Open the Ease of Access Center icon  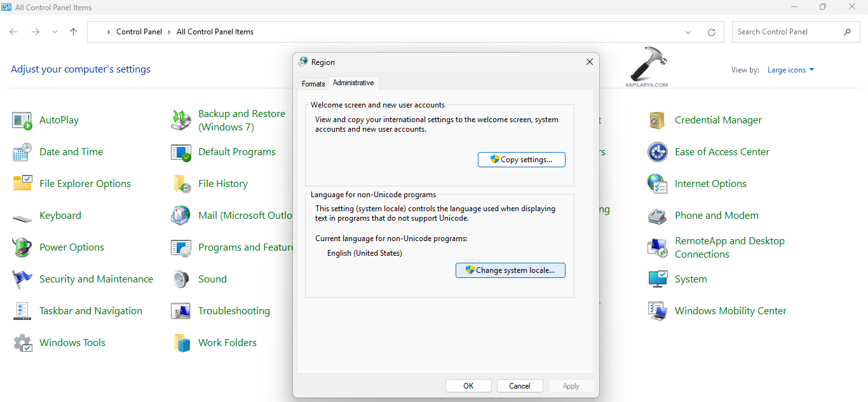click(657, 152)
